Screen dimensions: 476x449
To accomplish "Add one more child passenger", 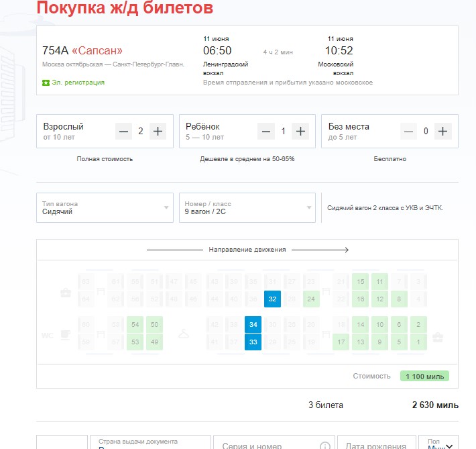I will (300, 131).
